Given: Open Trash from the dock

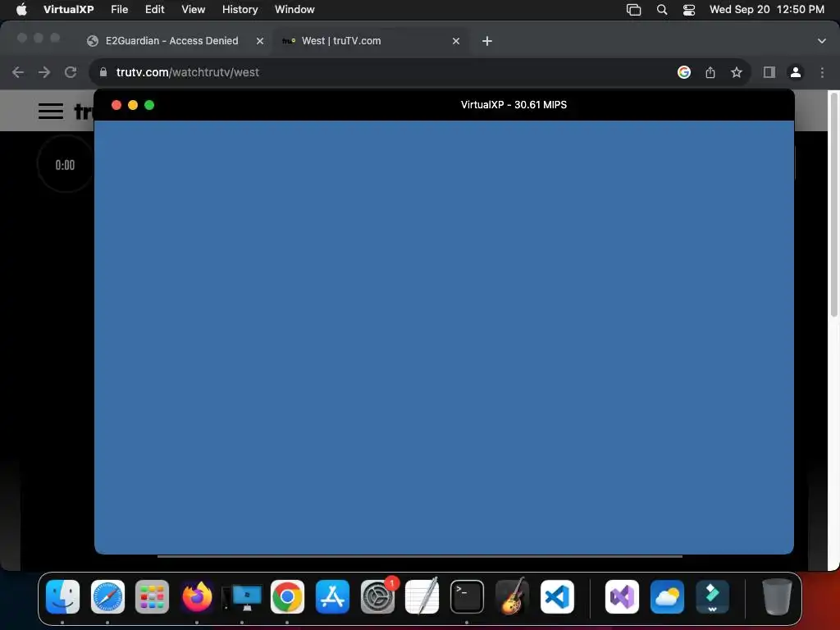Looking at the screenshot, I should pyautogui.click(x=777, y=596).
